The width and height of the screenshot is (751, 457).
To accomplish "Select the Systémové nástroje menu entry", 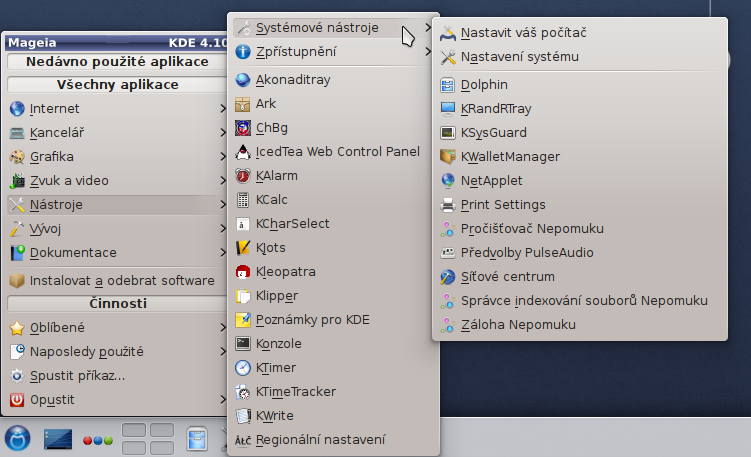I will click(x=333, y=28).
